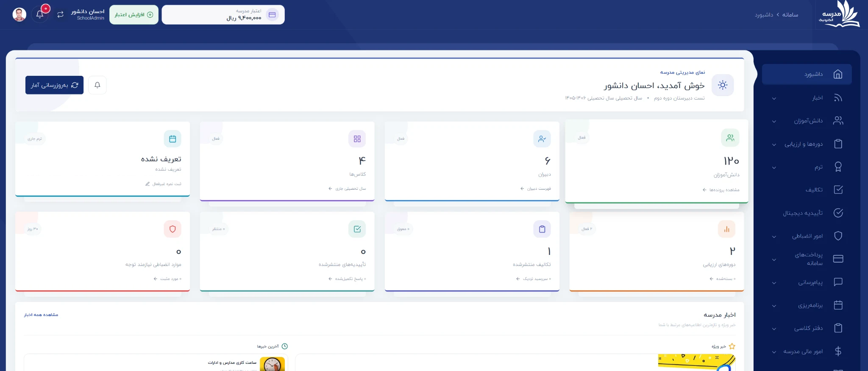The image size is (868, 371).
Task: Expand the ترم sidebar chevron
Action: (x=774, y=168)
